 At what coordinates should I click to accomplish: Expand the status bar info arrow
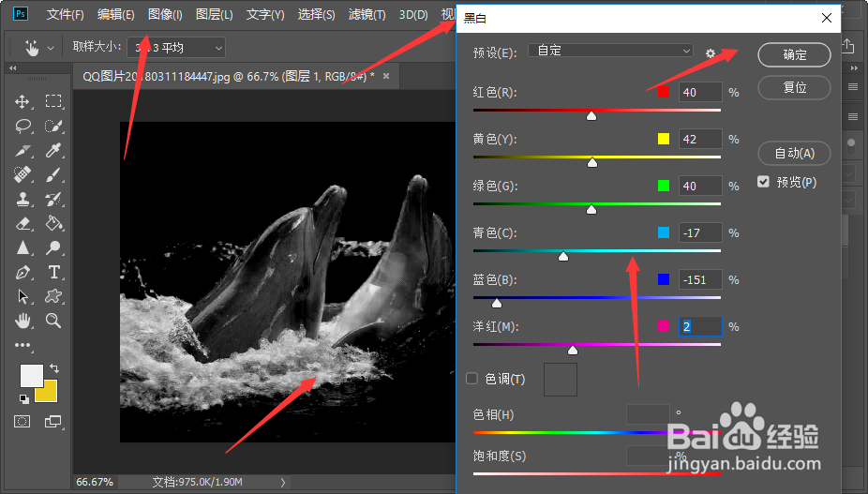[x=283, y=483]
